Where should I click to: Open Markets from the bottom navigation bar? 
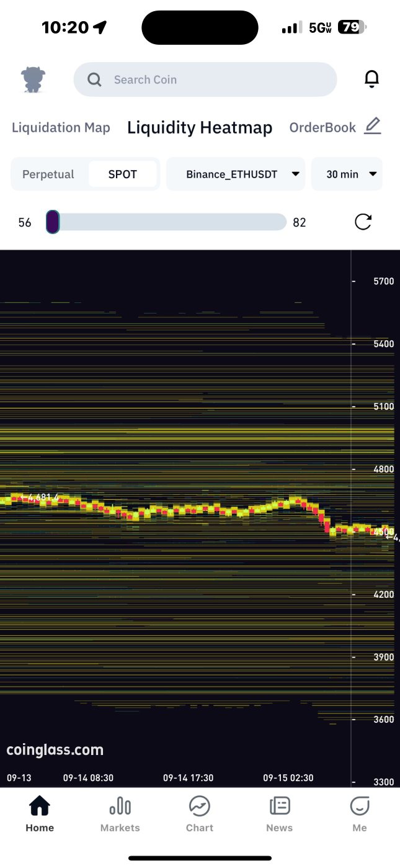(x=120, y=814)
